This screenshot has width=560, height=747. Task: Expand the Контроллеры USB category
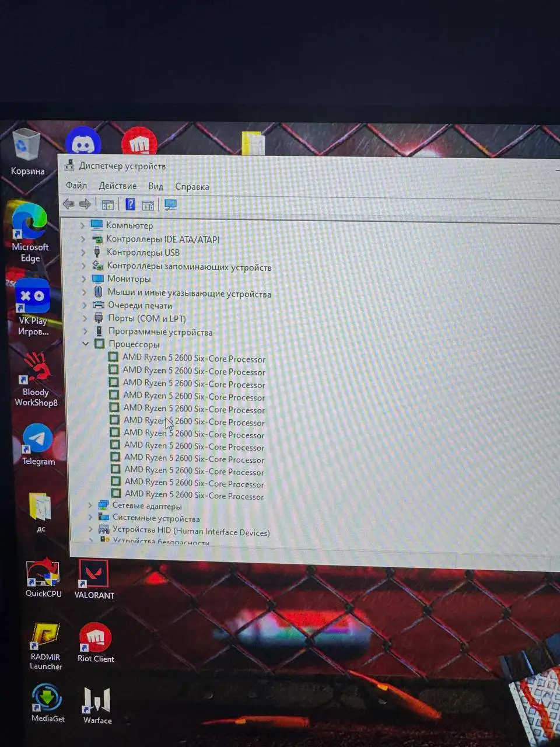[83, 253]
